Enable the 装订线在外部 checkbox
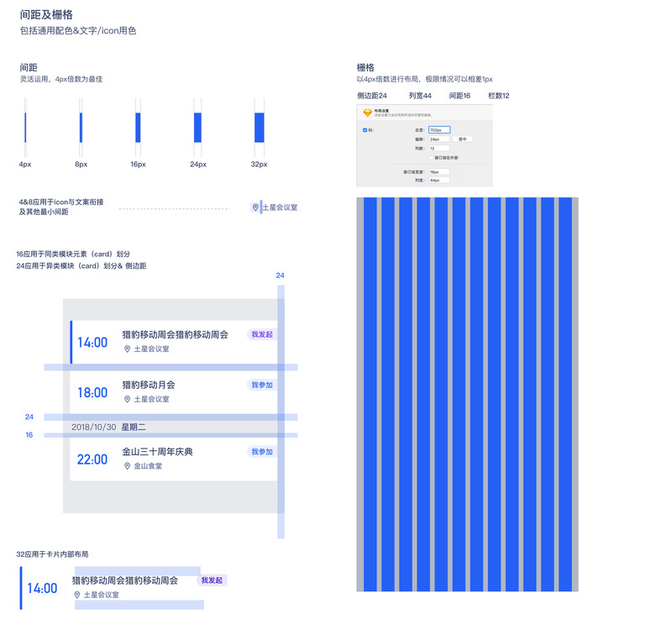Screen dimensions: 672x630 pyautogui.click(x=432, y=158)
